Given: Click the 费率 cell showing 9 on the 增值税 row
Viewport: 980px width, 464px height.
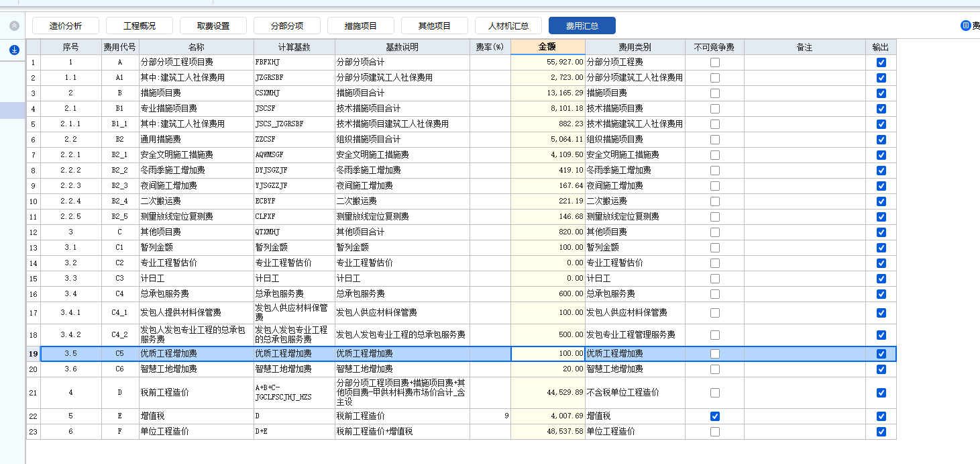Looking at the screenshot, I should (491, 416).
